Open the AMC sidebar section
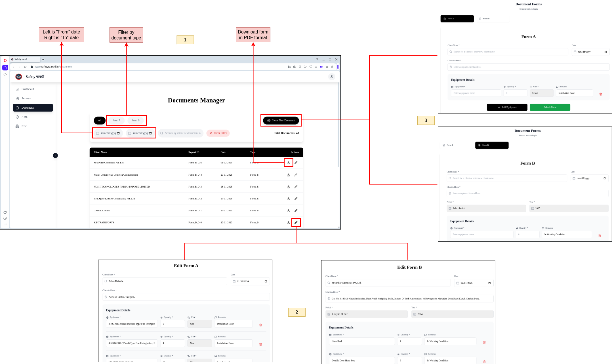The image size is (612, 364). (x=24, y=117)
